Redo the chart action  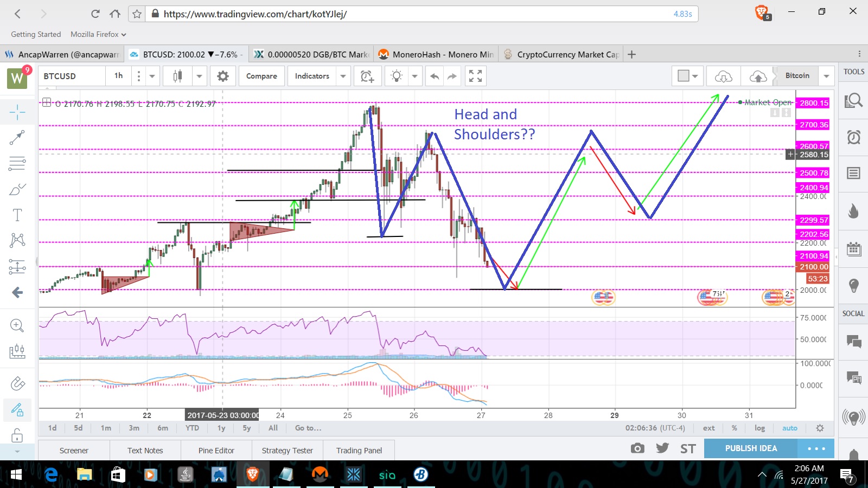point(452,76)
